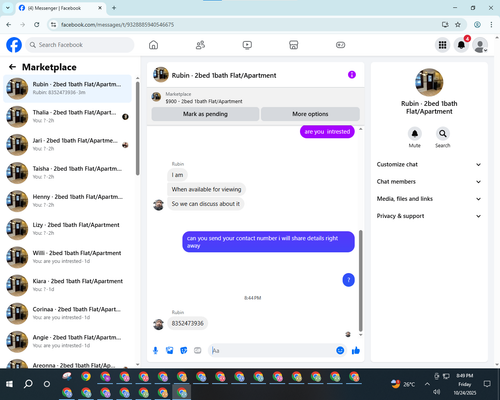500x400 pixels.
Task: Choose a GIF
Action: coord(198,350)
